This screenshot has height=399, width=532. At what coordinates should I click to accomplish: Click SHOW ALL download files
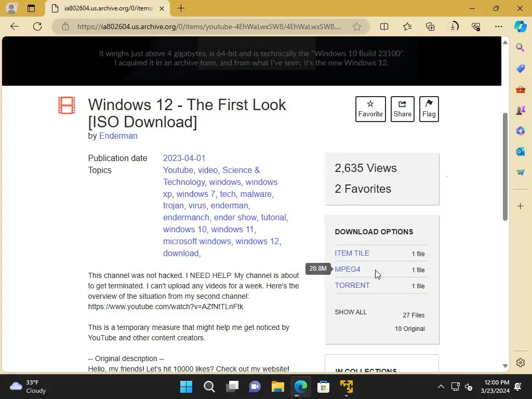pos(351,312)
